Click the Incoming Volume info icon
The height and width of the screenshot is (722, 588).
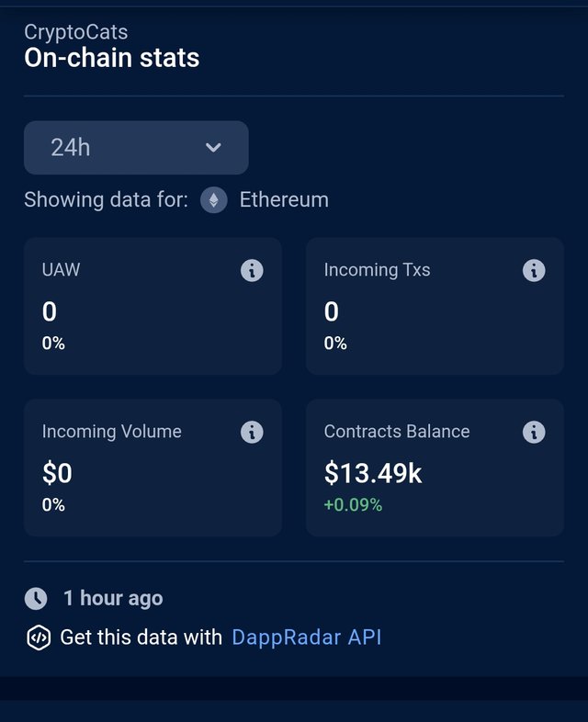(x=252, y=432)
